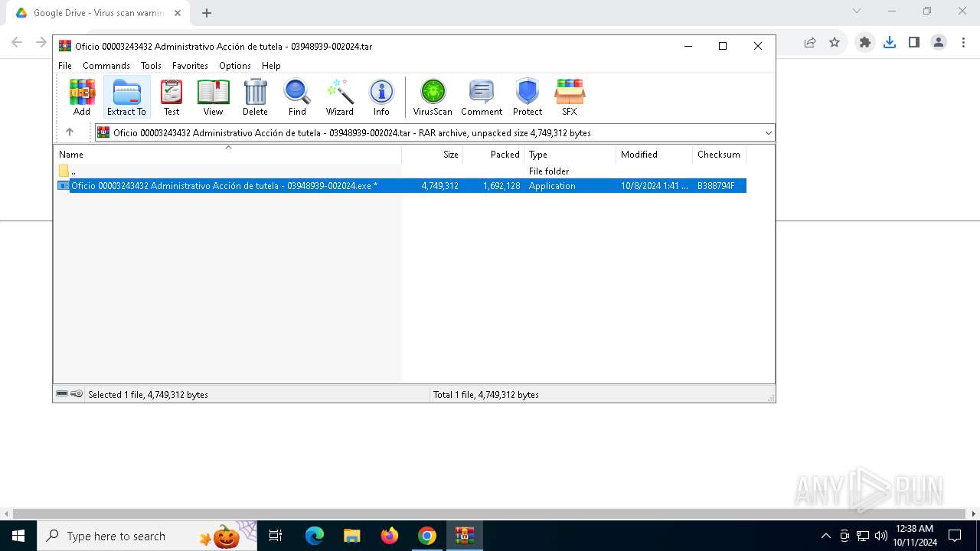The image size is (980, 551).
Task: Go up one folder level arrow
Action: click(70, 132)
